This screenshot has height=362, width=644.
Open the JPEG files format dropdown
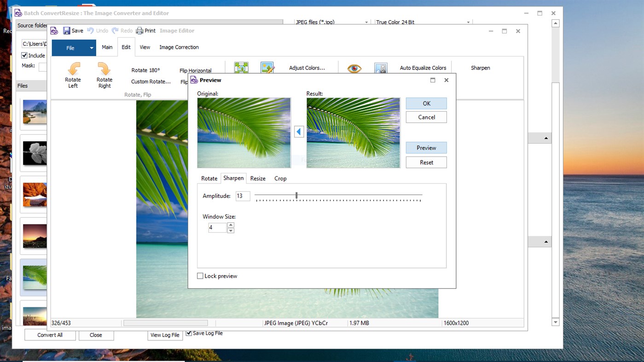[x=366, y=22]
